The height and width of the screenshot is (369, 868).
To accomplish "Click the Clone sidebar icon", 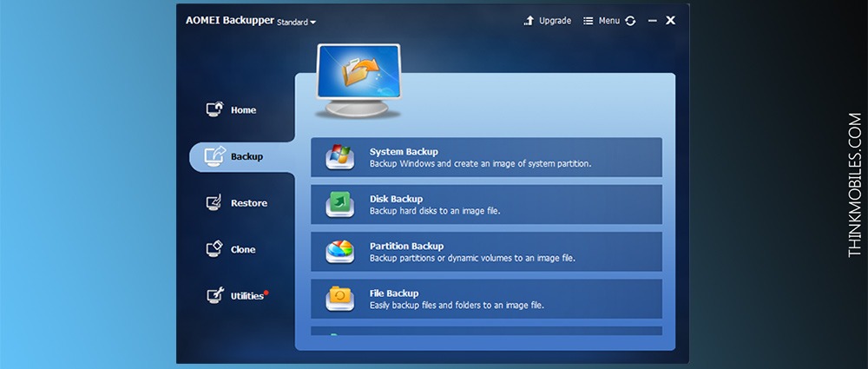I will tap(214, 249).
